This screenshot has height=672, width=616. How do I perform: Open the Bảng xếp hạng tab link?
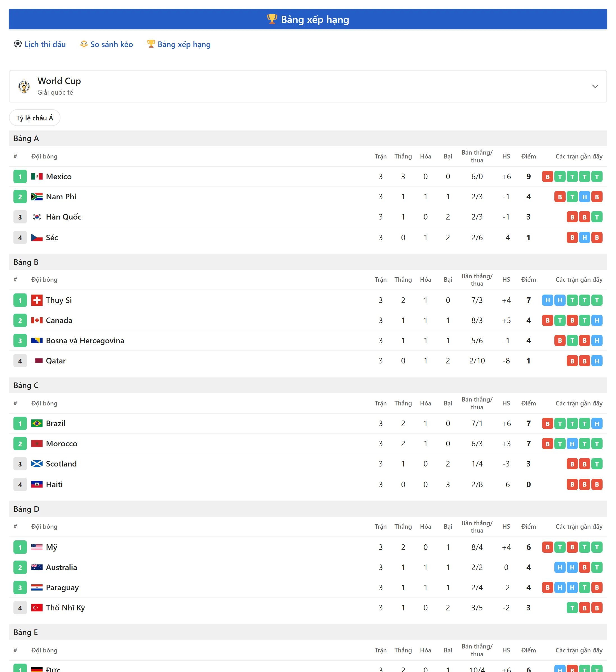click(x=179, y=44)
